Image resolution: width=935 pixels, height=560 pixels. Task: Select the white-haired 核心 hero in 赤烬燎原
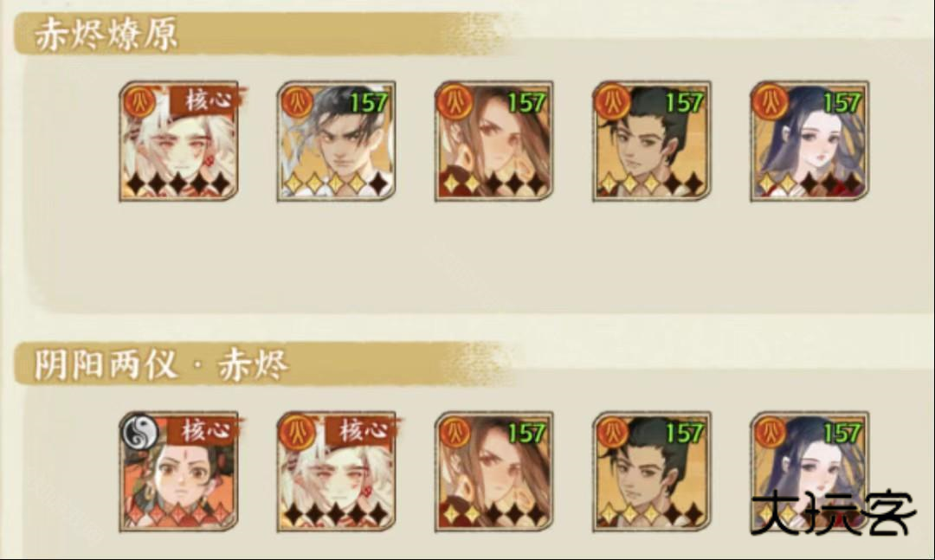pos(179,141)
